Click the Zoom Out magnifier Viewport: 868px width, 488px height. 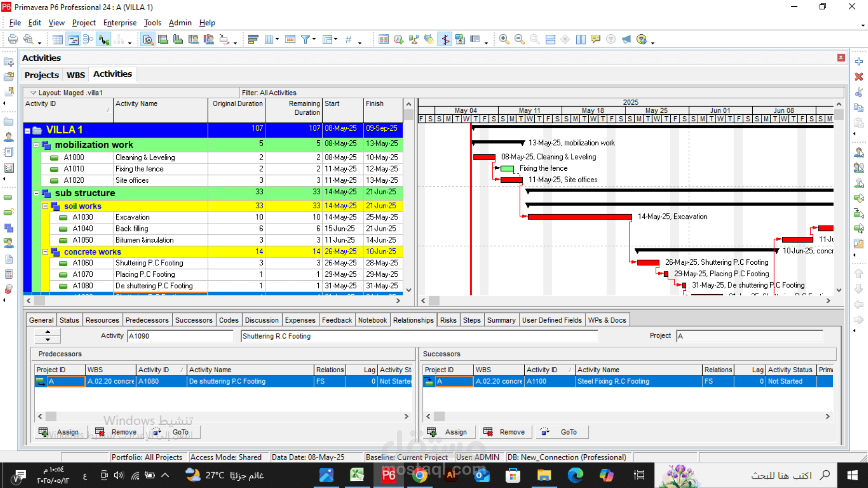519,39
